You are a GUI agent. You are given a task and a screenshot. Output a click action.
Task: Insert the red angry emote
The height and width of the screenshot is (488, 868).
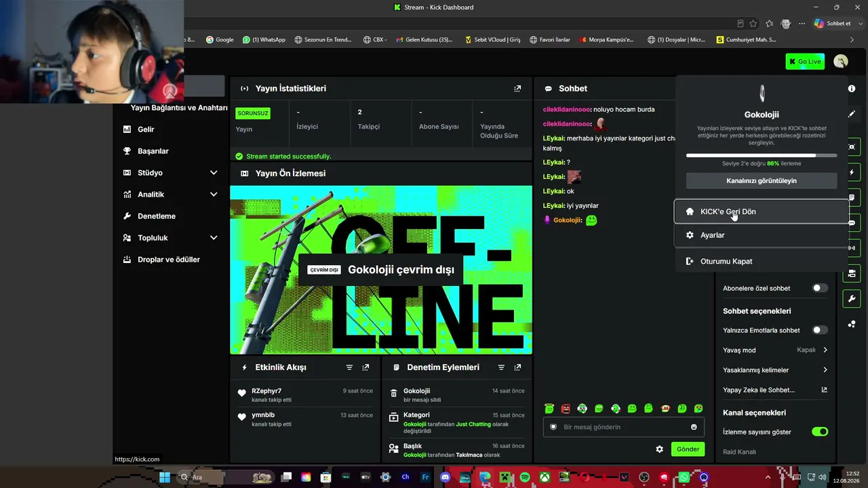(x=566, y=409)
